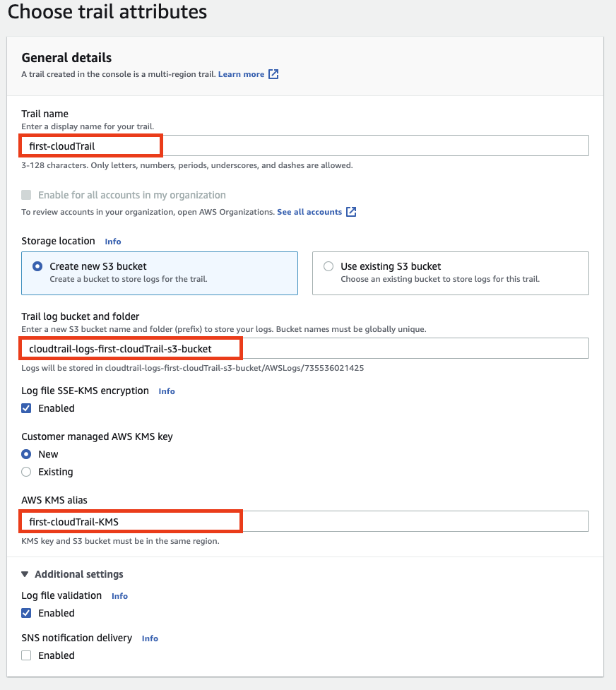Click the 'Logs will be stored in' path text
The width and height of the screenshot is (616, 690).
pyautogui.click(x=192, y=368)
